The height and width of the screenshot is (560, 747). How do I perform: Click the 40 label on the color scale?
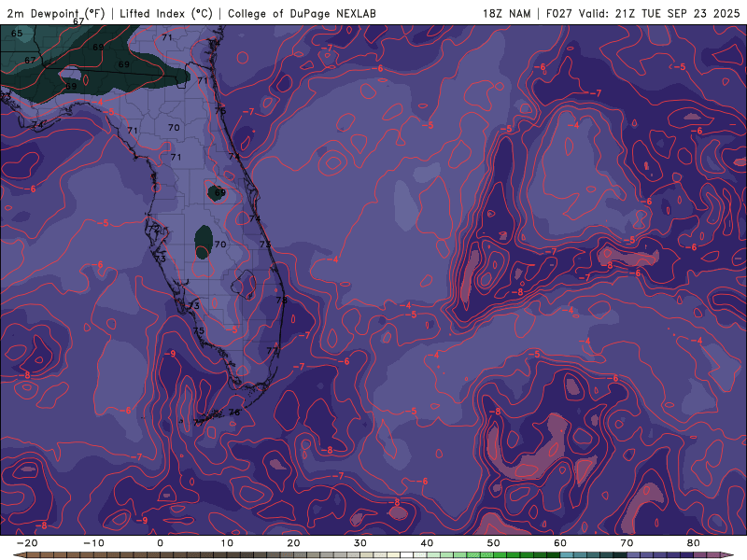(427, 543)
